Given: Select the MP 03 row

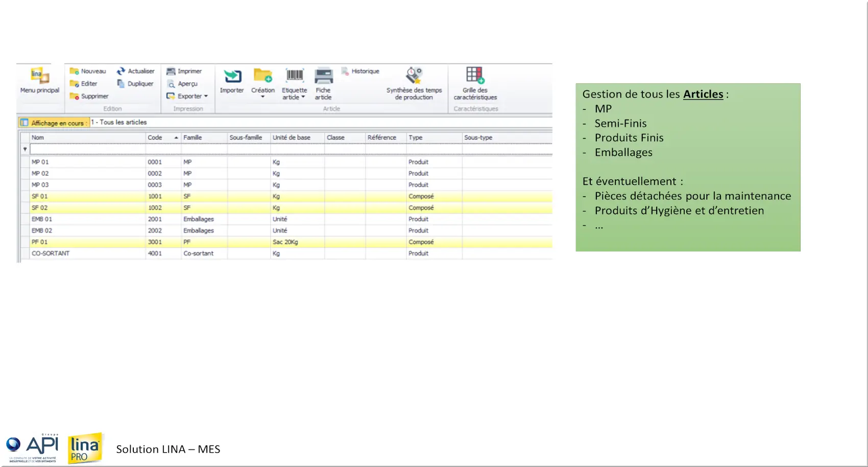Looking at the screenshot, I should [286, 185].
